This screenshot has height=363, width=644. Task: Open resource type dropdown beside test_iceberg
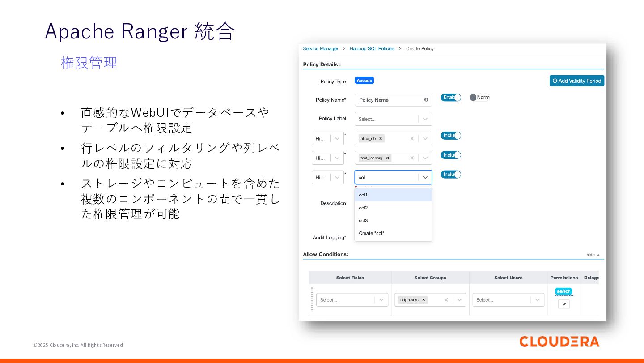click(x=328, y=158)
